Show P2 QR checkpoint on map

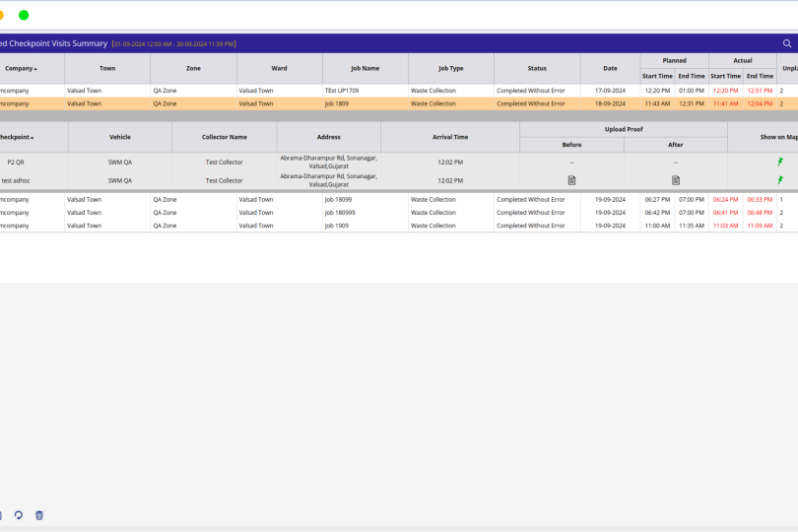[780, 162]
